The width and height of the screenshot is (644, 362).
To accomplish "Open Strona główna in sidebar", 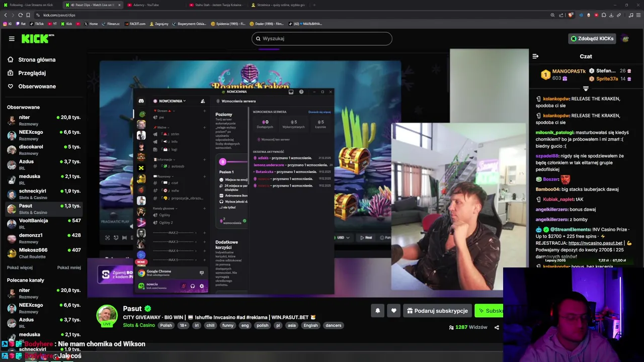I will click(x=31, y=60).
